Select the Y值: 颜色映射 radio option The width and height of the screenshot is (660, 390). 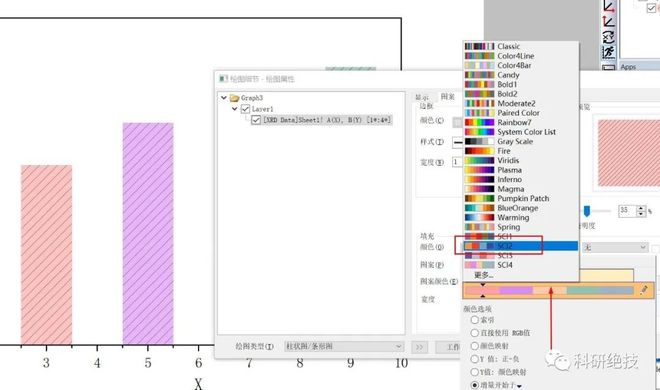(x=474, y=372)
